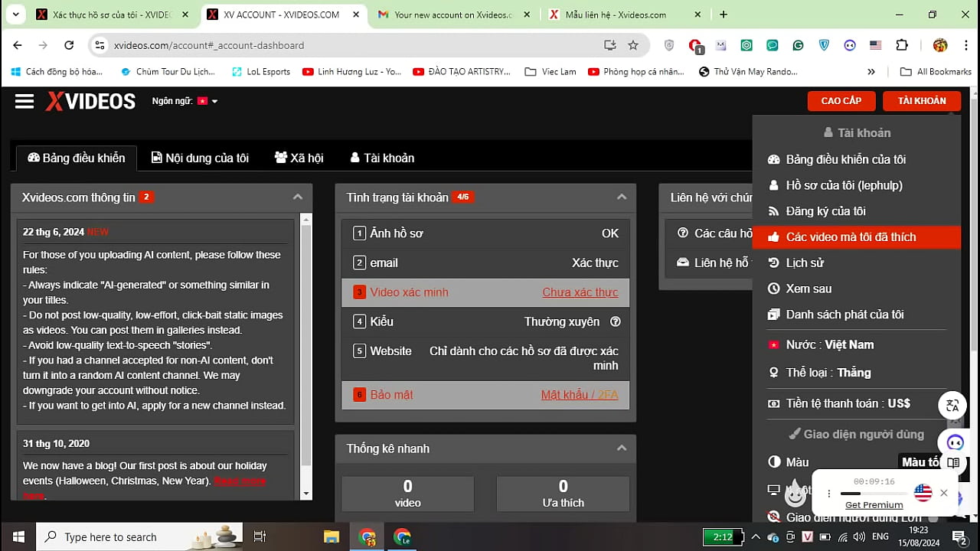The height and width of the screenshot is (551, 980).
Task: Click the XVIDEOS logo
Action: (x=90, y=101)
